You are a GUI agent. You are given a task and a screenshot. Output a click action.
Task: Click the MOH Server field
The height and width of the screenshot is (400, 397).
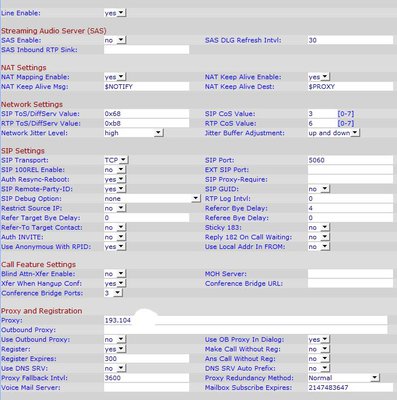350,274
